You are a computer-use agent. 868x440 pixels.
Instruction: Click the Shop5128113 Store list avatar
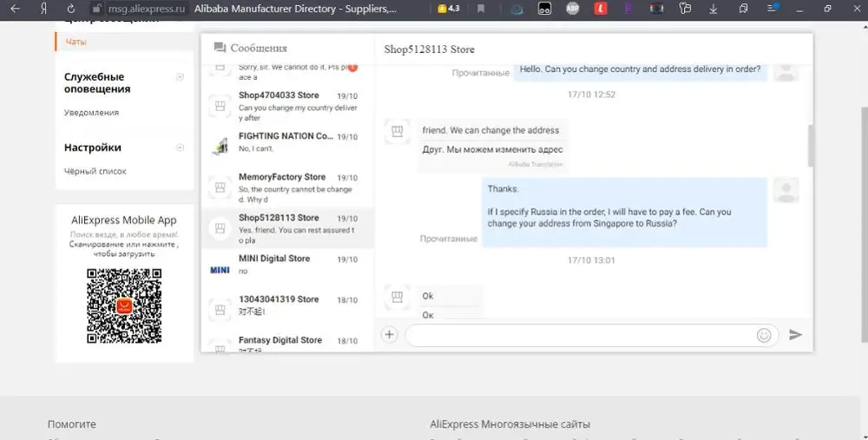pyautogui.click(x=220, y=228)
